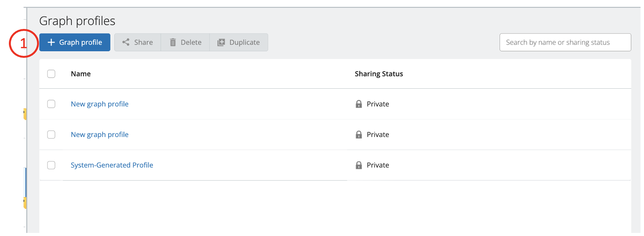Click lock icon beside System-Generated Profile
644x236 pixels.
359,165
